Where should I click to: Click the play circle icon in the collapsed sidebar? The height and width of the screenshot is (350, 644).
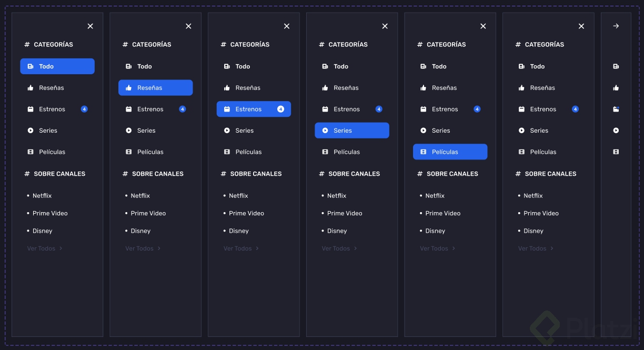(616, 131)
